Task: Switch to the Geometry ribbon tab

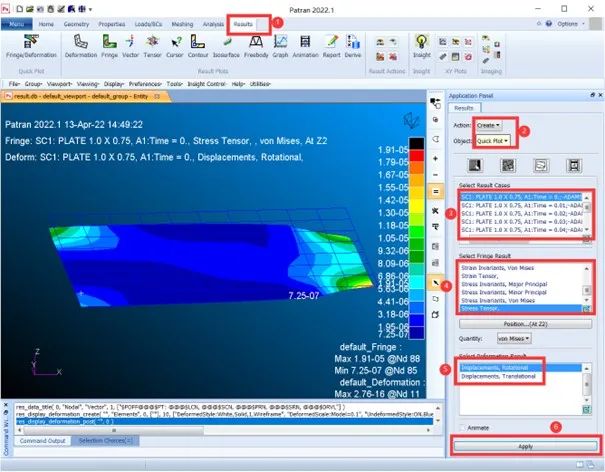Action: (x=76, y=24)
